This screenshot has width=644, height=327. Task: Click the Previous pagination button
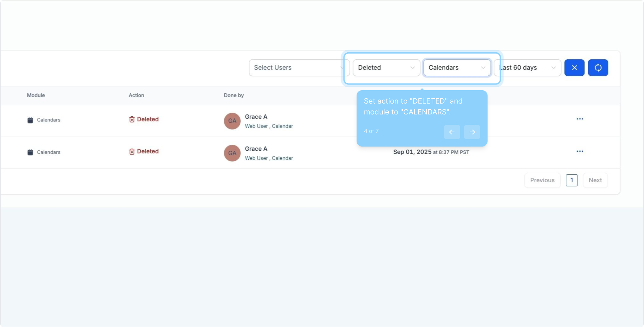point(542,180)
